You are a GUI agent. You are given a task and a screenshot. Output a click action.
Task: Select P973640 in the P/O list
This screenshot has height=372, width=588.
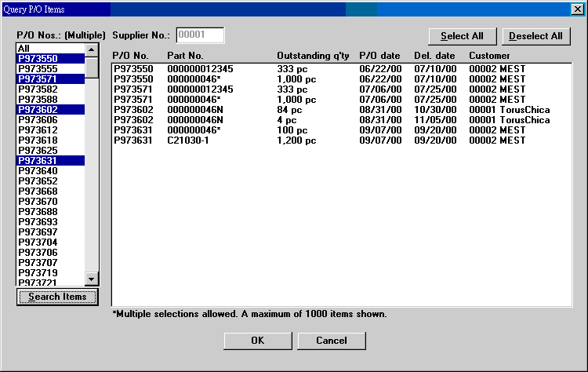[50, 171]
